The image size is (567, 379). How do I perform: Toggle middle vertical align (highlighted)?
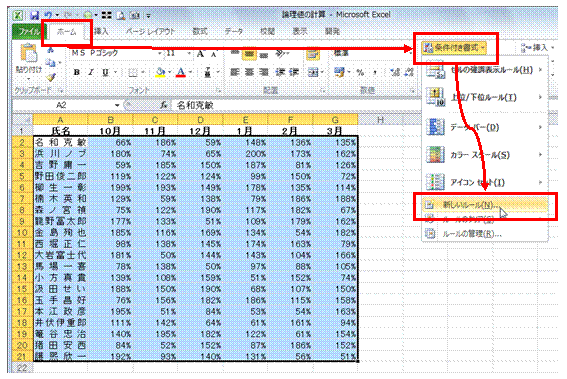tap(249, 54)
